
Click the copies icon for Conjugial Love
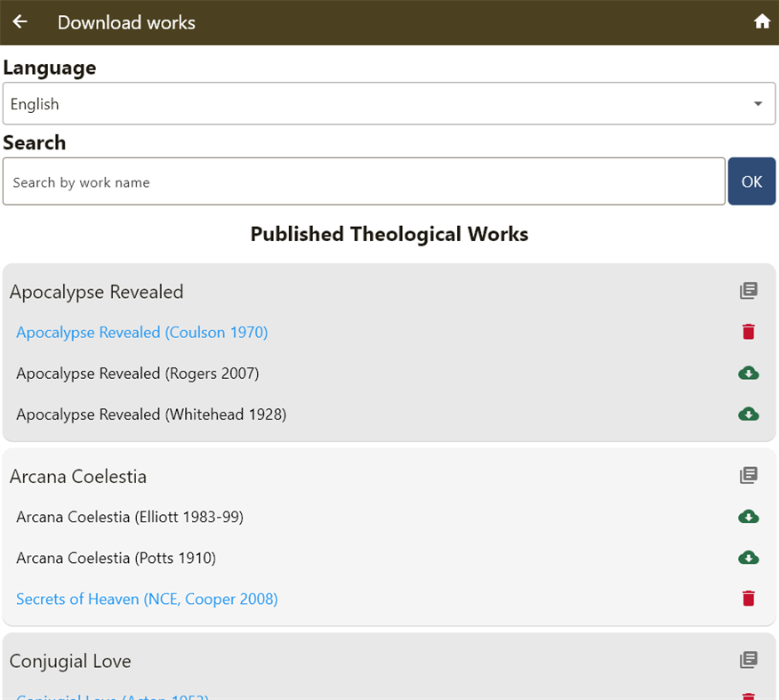click(748, 660)
